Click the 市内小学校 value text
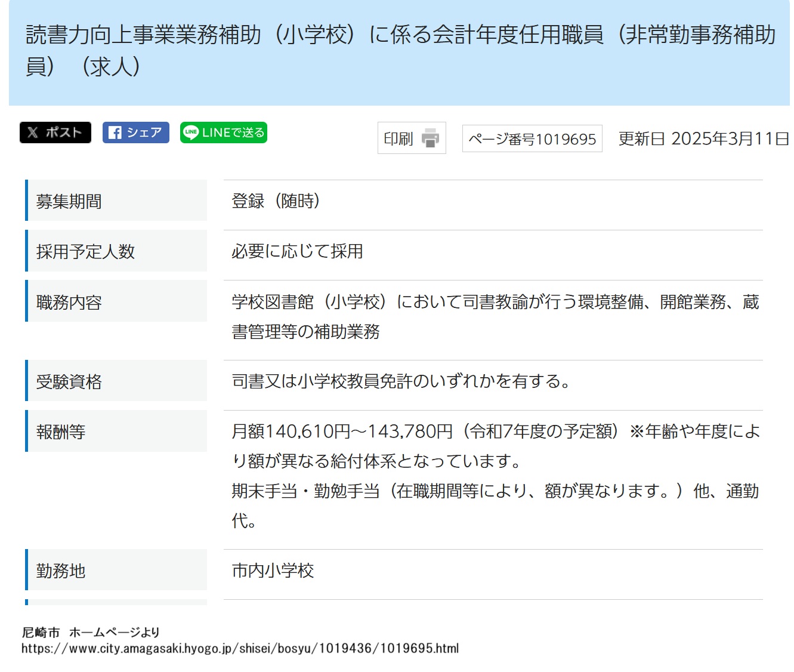Image resolution: width=794 pixels, height=672 pixels. pos(273,571)
